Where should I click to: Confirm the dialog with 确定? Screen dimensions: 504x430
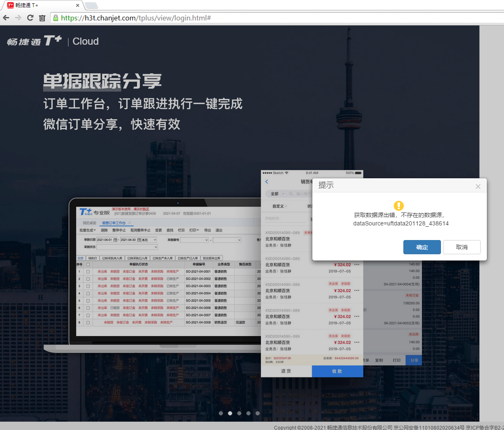(x=422, y=247)
